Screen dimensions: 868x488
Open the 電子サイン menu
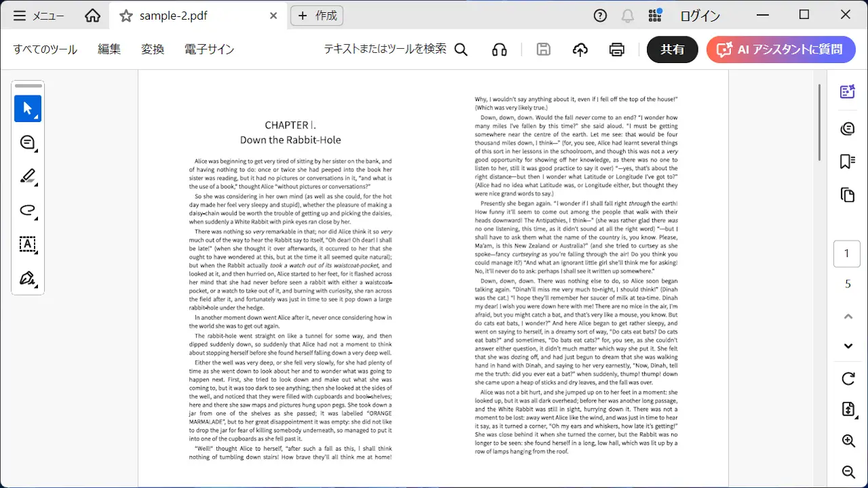coord(210,49)
